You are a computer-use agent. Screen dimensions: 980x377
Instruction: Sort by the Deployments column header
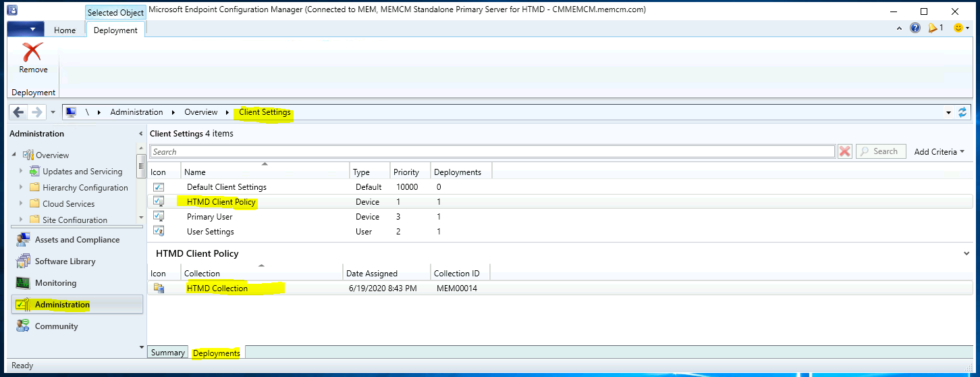click(461, 172)
